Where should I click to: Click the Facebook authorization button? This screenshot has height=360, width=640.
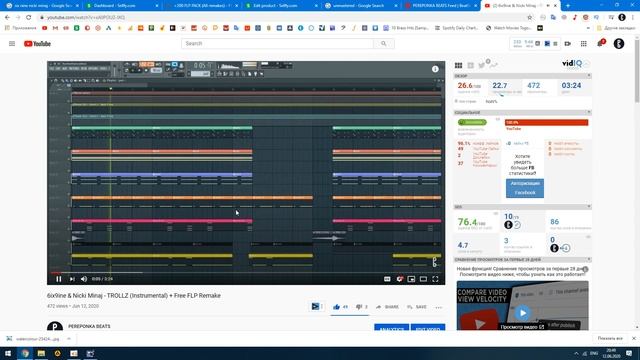(525, 188)
